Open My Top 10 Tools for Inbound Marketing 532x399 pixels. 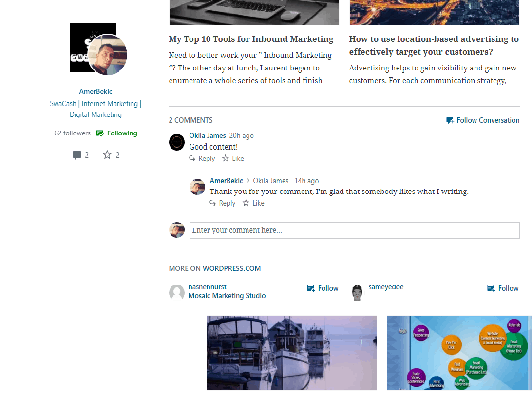pyautogui.click(x=251, y=39)
